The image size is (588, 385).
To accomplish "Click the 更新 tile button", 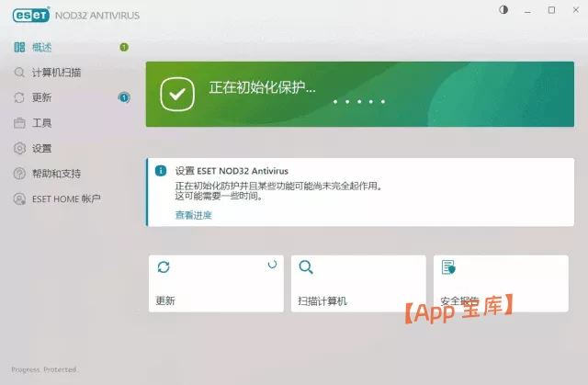I will click(x=216, y=283).
